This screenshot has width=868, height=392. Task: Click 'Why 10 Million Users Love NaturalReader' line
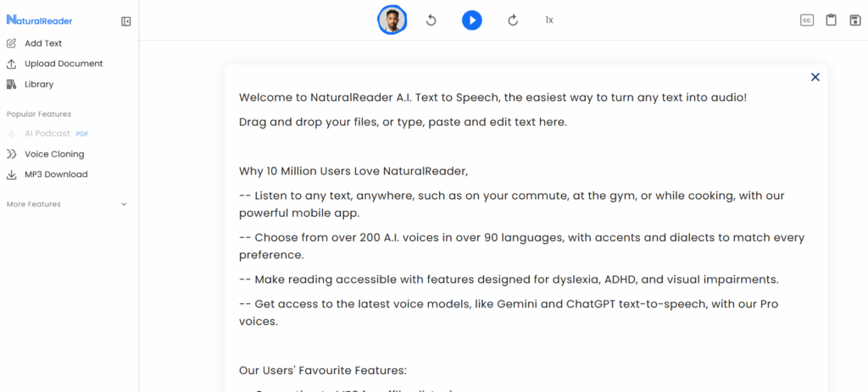[x=353, y=171]
